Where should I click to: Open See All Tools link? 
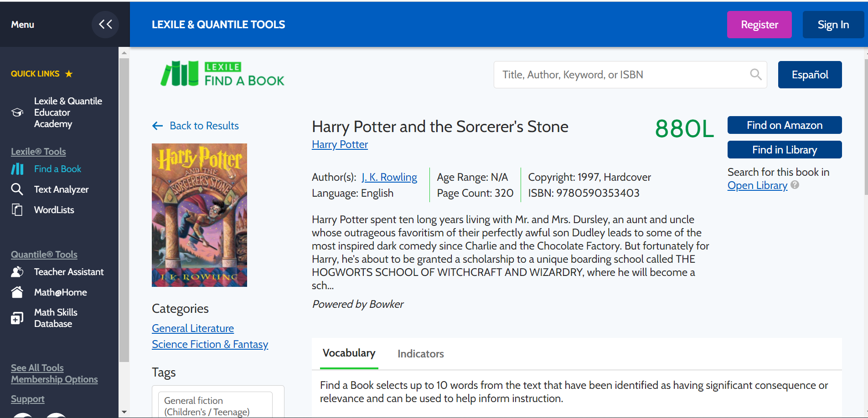pyautogui.click(x=37, y=368)
